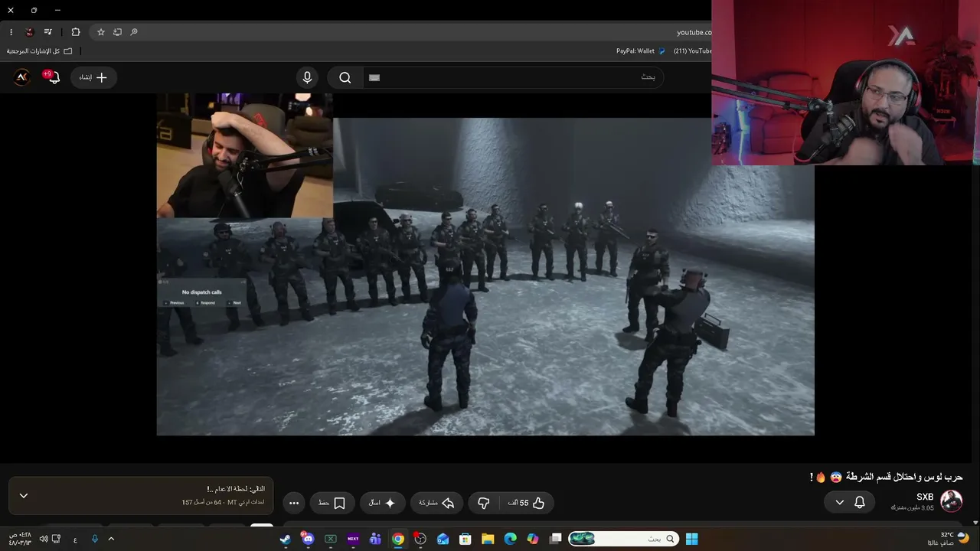This screenshot has height=551, width=980.
Task: Open the Xbox app on taskbar
Action: (x=331, y=539)
